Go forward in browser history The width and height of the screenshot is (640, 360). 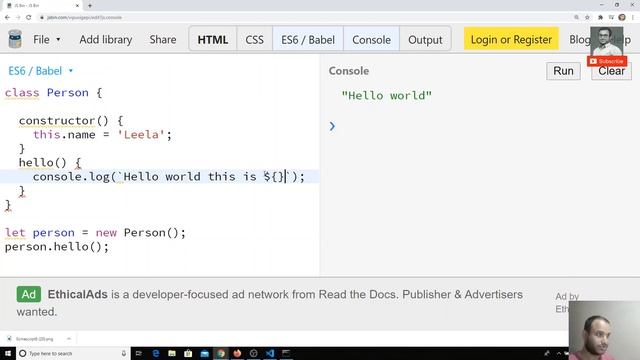[18, 17]
